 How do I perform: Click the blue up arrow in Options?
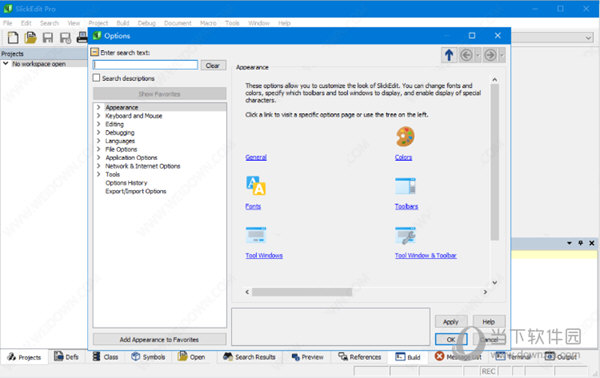click(x=449, y=55)
